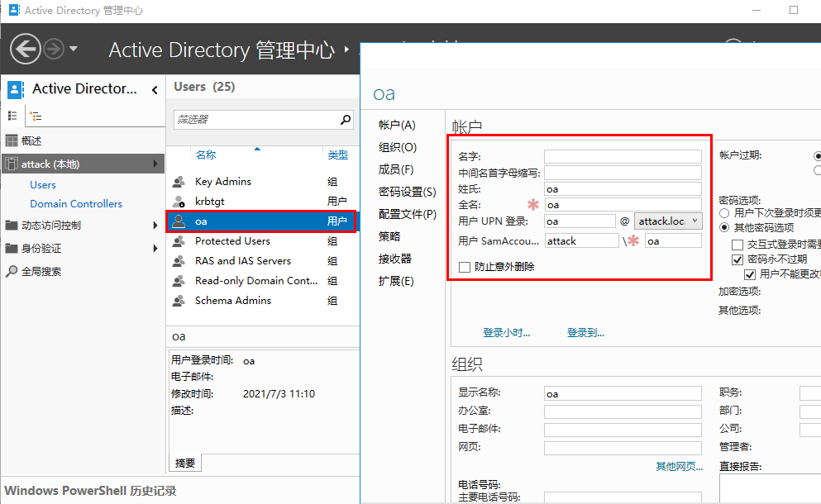Screen dimensions: 821x504
Task: Expand the 动态访问控制 arrow
Action: click(155, 225)
